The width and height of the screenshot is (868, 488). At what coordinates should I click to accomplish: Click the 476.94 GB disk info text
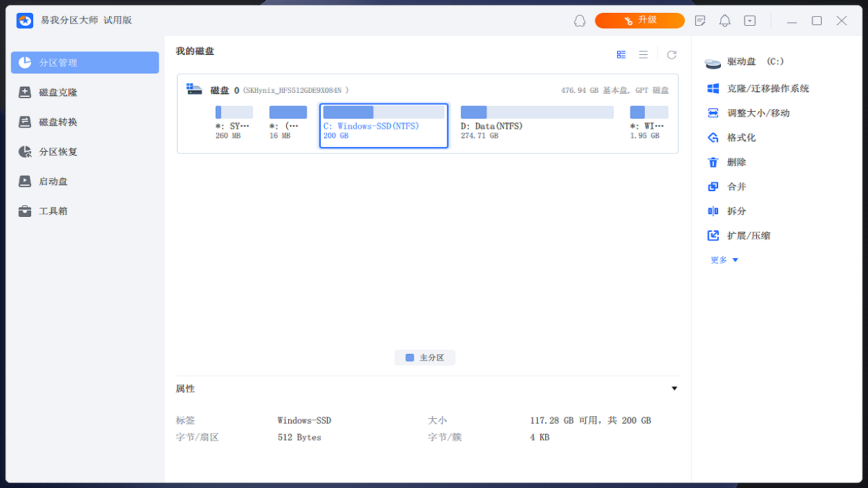coord(614,90)
